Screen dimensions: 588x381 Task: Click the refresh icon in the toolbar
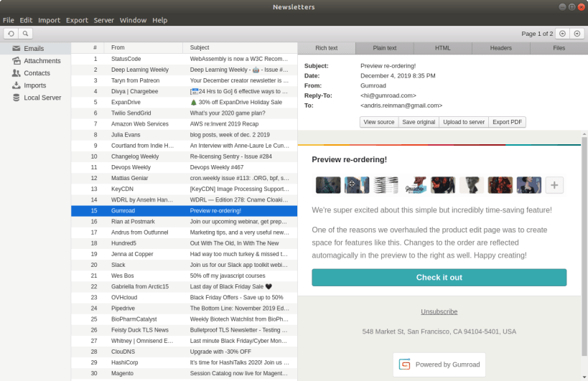click(11, 34)
